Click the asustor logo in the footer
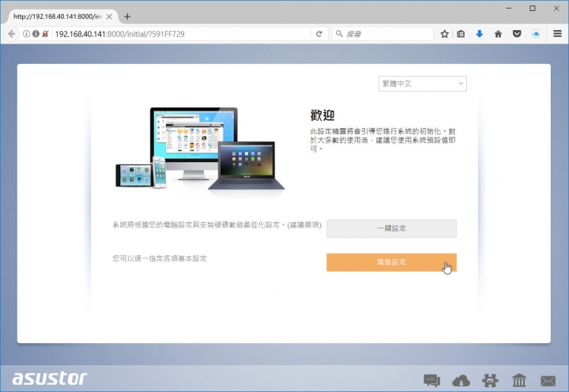The image size is (569, 392). point(50,379)
